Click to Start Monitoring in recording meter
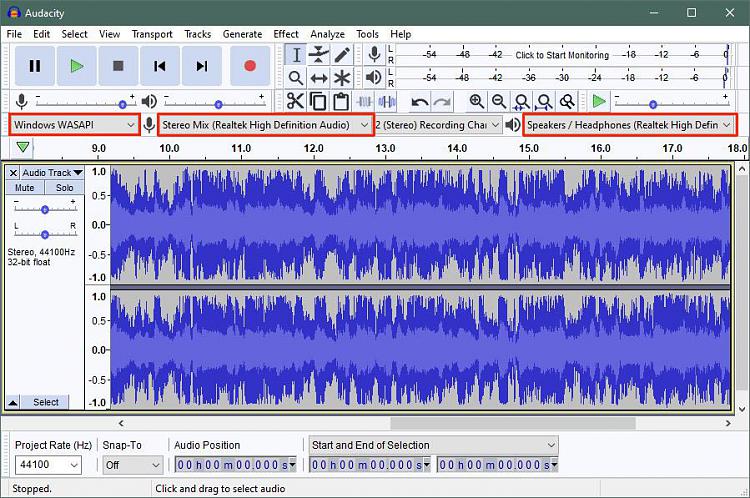The image size is (750, 498). (x=562, y=55)
